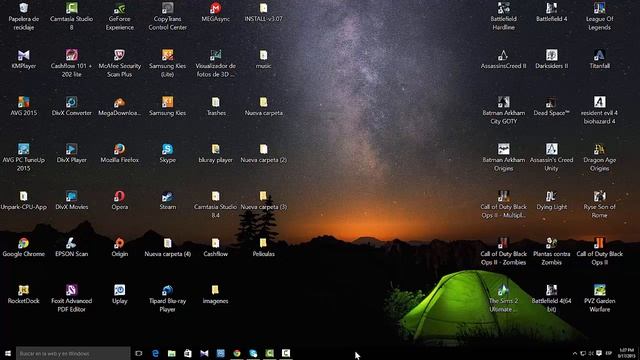Screen dimensions: 640x360
Task: Select the Nueva carpeta (3) folder
Action: [263, 200]
